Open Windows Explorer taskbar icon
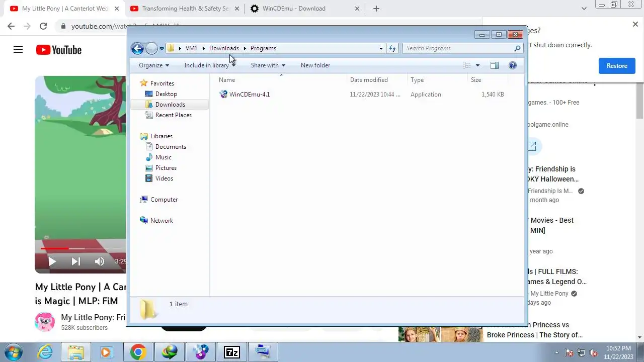The width and height of the screenshot is (644, 362). 75,352
